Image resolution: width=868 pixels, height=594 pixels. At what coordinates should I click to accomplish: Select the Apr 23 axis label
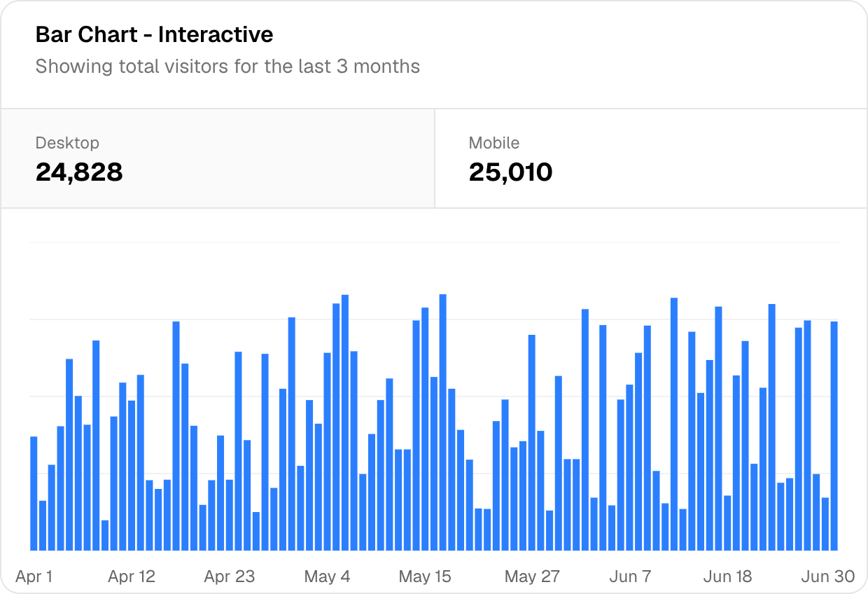point(230,576)
